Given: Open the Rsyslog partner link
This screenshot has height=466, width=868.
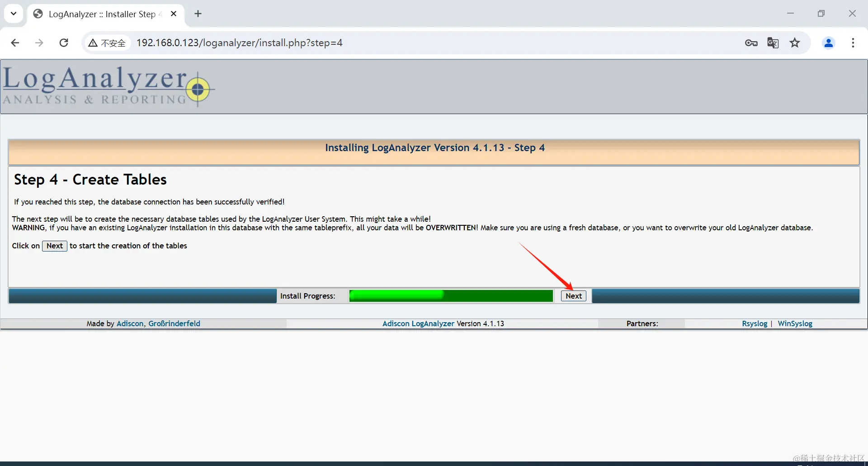Looking at the screenshot, I should [x=755, y=323].
